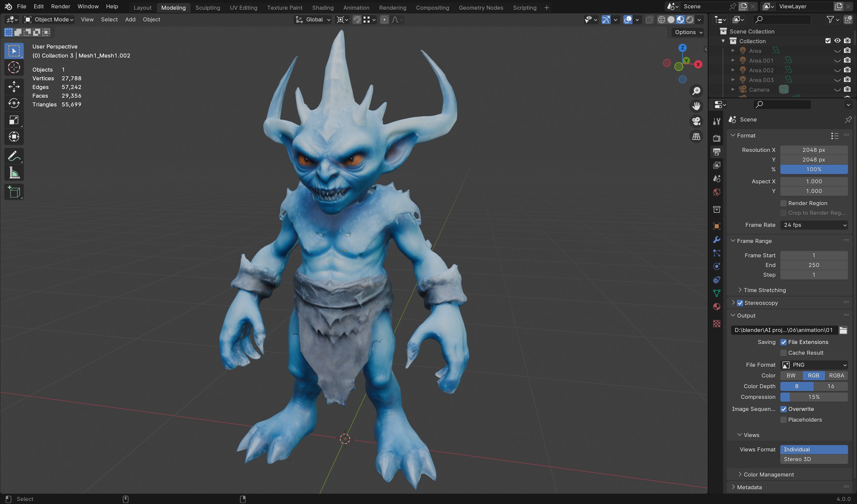Set color mode to BW
Screen dimensions: 857x504
tap(791, 376)
